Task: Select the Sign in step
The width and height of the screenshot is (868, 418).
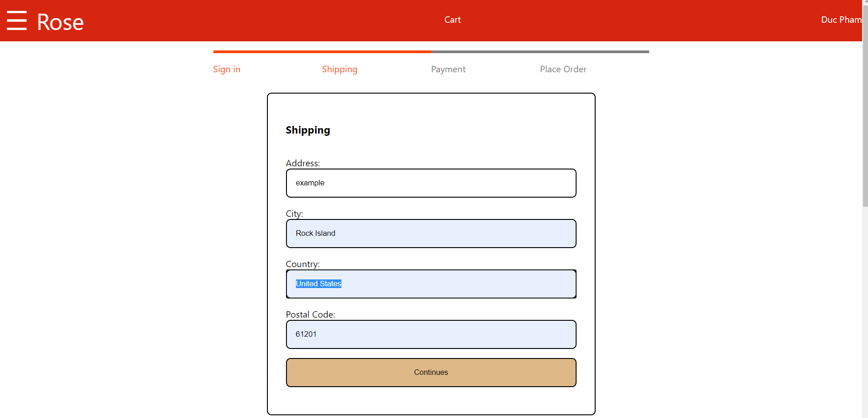Action: tap(227, 69)
